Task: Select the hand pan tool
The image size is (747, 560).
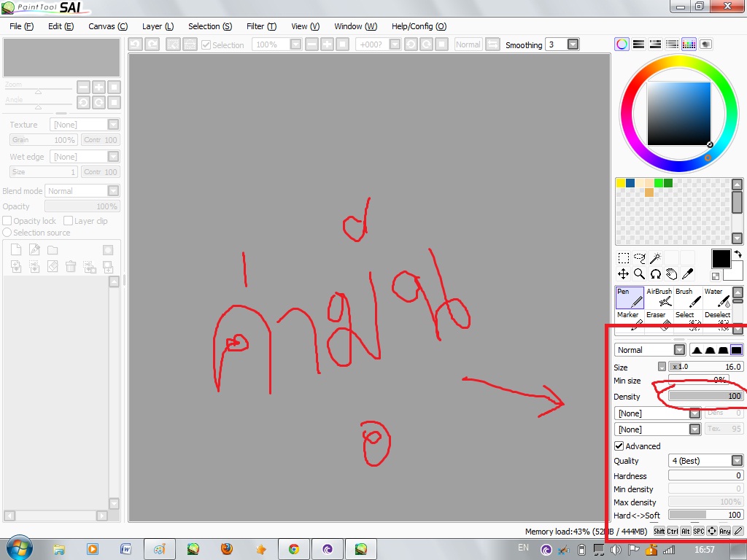Action: pyautogui.click(x=672, y=274)
